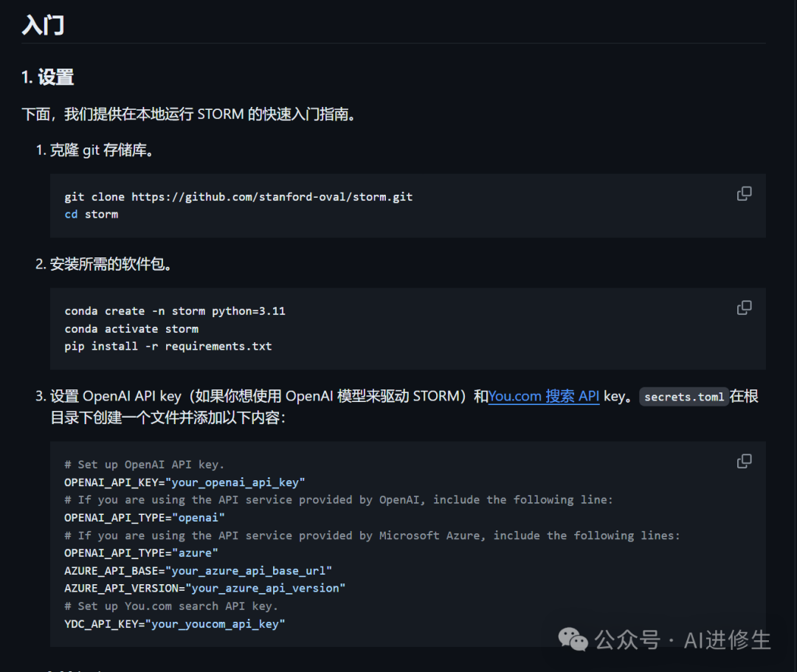
Task: Click the comment about API service provided by OpenAI
Action: pyautogui.click(x=339, y=500)
